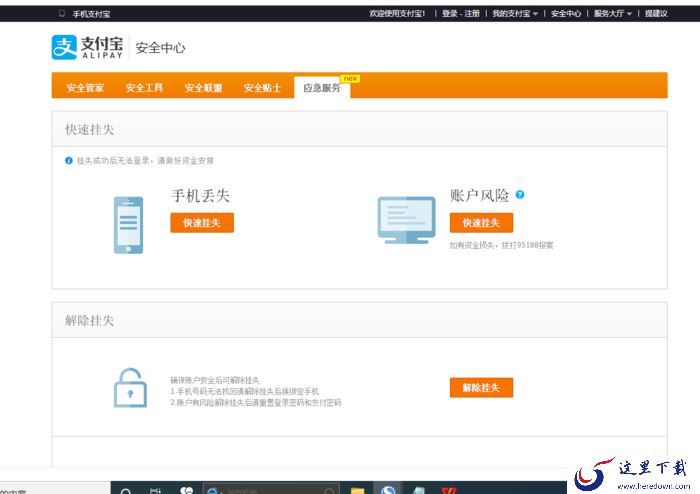
Task: Open the 安全中心 link in top bar
Action: pyautogui.click(x=566, y=13)
